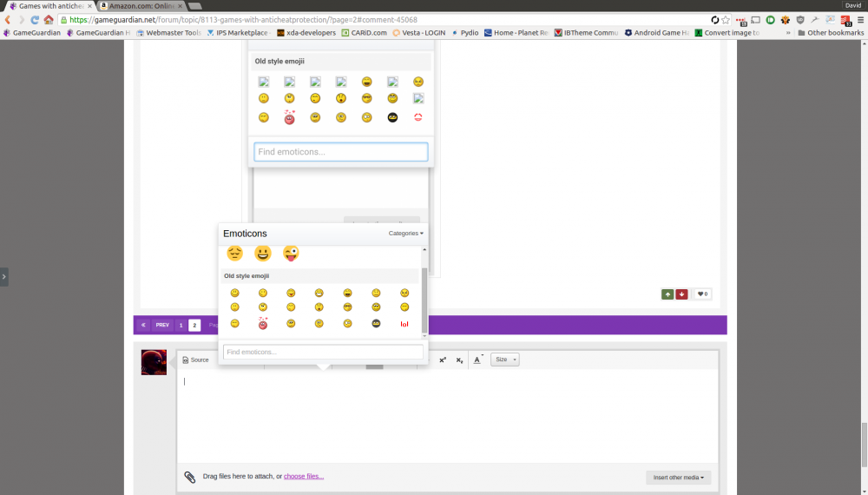
Task: Click the choose files link
Action: [x=303, y=477]
